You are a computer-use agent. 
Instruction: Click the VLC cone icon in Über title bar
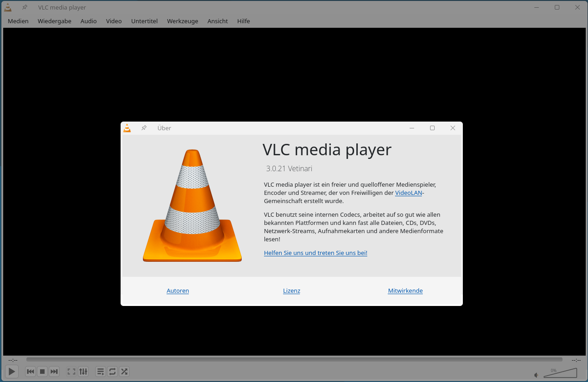tap(127, 128)
